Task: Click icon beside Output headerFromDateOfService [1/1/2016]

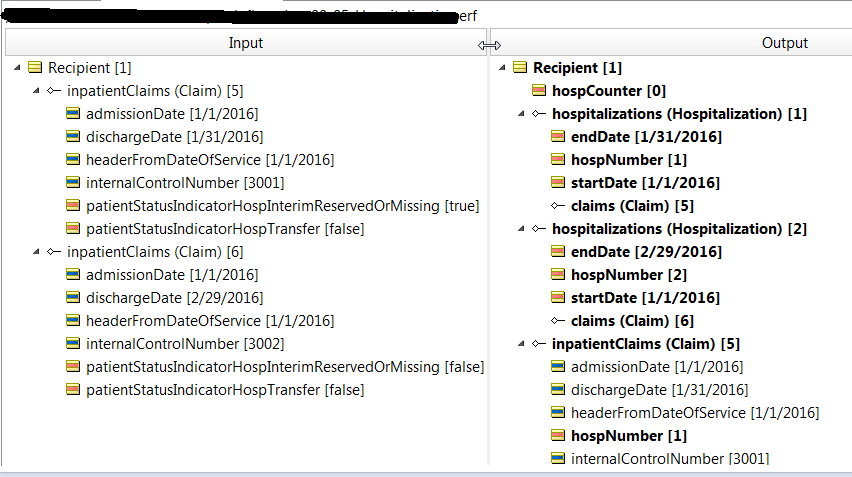Action: pos(558,412)
